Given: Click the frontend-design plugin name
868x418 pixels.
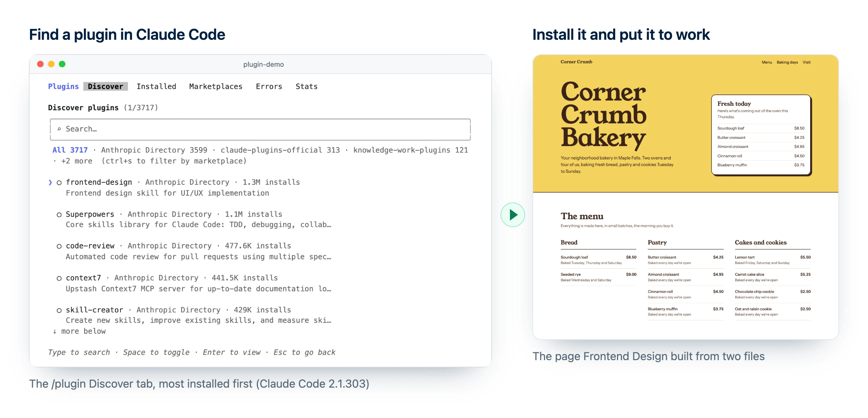Looking at the screenshot, I should 99,182.
